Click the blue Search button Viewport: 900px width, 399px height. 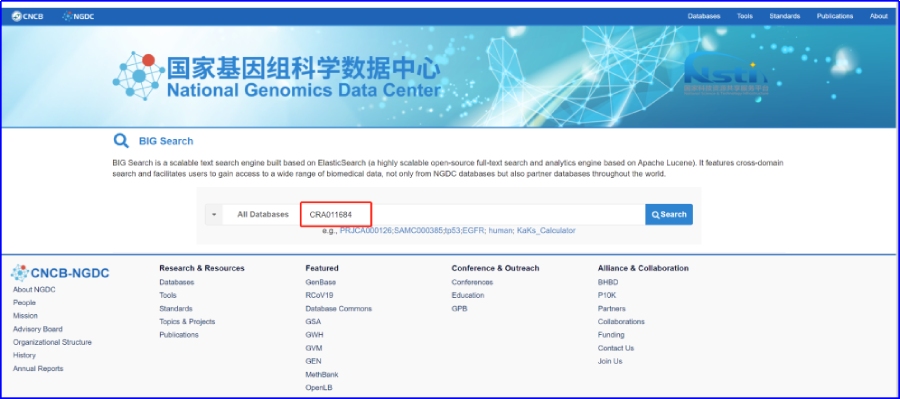click(669, 214)
